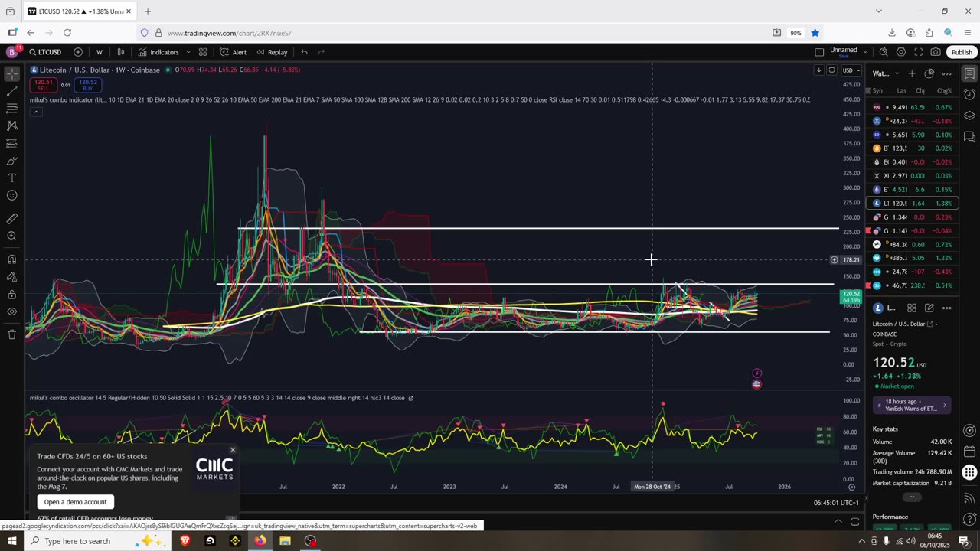This screenshot has width=980, height=551.
Task: Start bar Replay mode
Action: (x=272, y=52)
